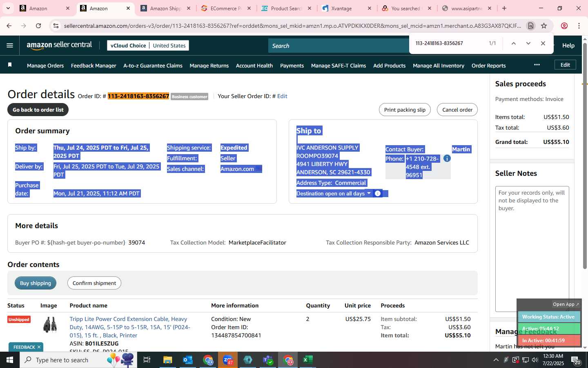Open the three-dots overflow nav menu
This screenshot has height=368, width=588.
(x=537, y=65)
